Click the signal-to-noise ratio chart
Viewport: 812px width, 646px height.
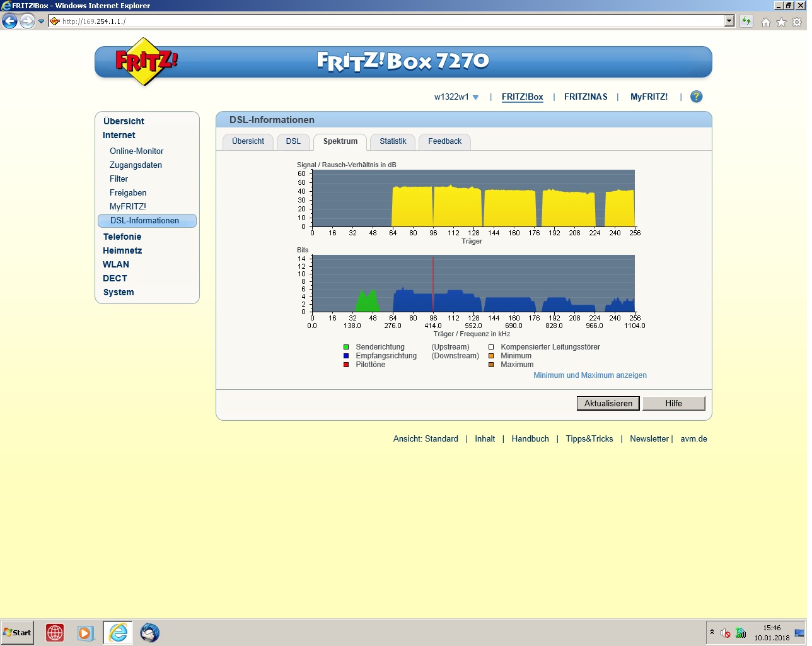(473, 198)
